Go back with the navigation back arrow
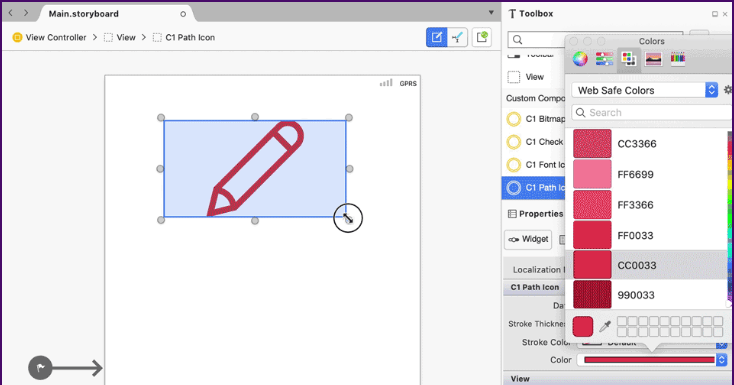 11,13
